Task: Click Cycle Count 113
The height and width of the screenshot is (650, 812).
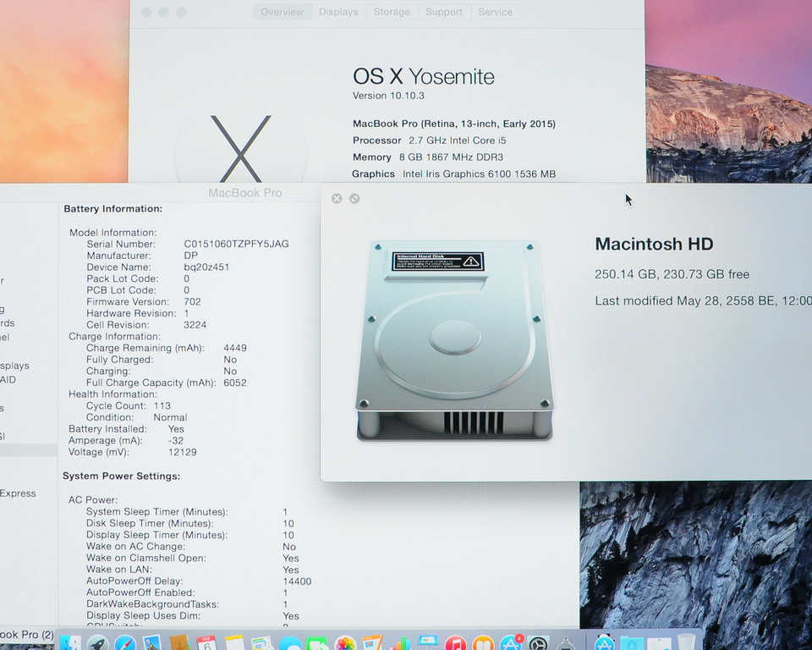Action: coord(129,406)
